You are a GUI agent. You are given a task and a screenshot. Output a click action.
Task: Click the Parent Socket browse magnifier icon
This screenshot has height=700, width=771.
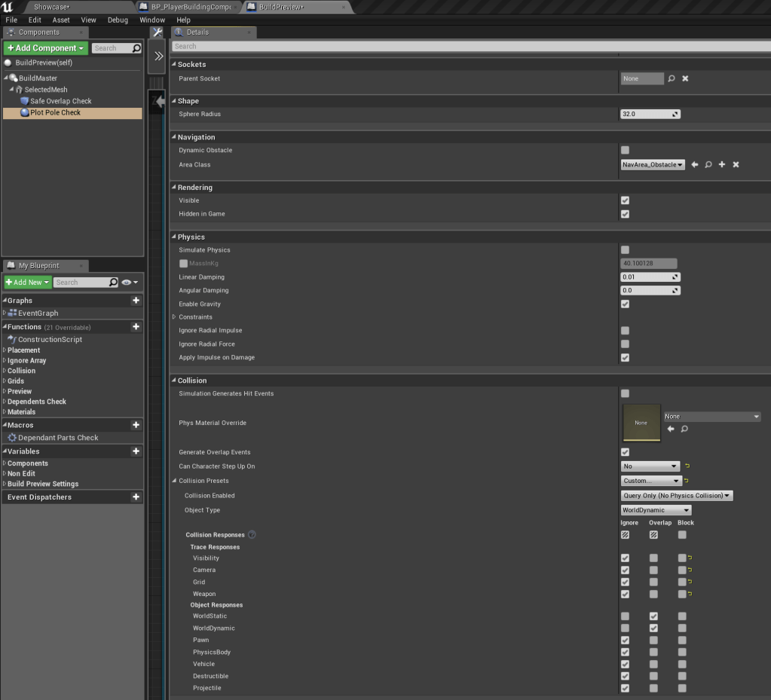672,78
